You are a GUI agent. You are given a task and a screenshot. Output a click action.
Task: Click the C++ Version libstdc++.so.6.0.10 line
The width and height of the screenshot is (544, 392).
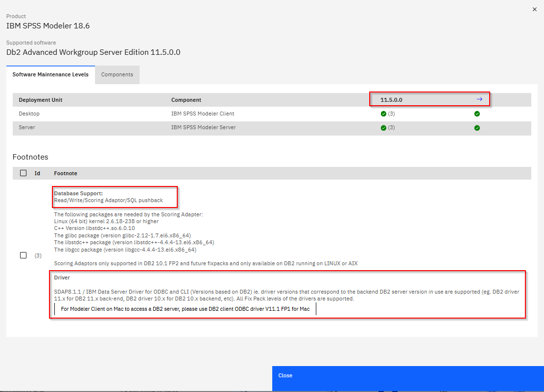coord(95,228)
